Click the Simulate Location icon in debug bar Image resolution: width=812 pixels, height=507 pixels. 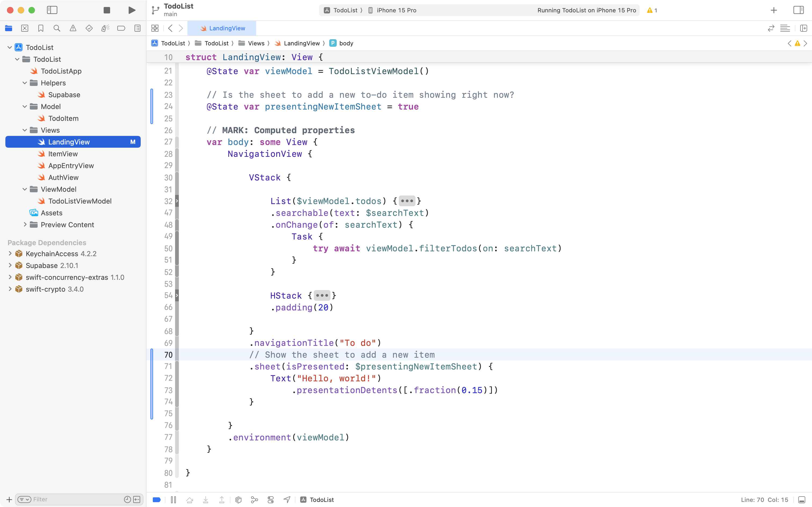coord(287,499)
